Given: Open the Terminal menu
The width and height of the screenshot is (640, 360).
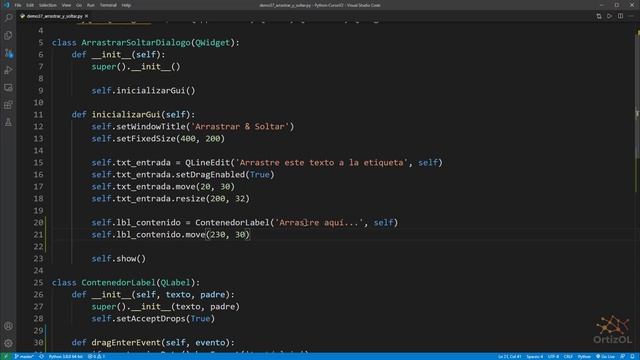Looking at the screenshot, I should (x=108, y=5).
